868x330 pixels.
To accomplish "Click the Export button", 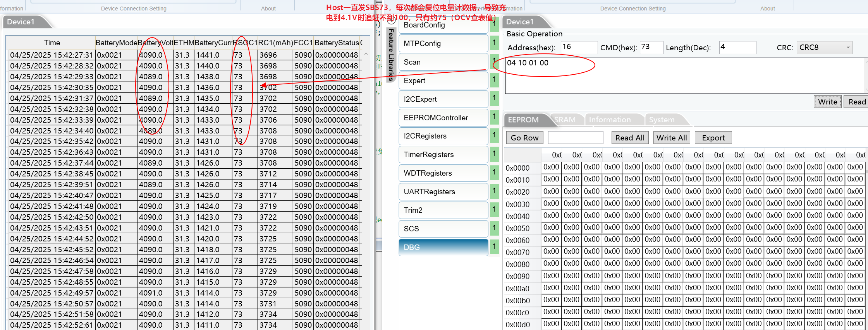I will click(x=713, y=138).
